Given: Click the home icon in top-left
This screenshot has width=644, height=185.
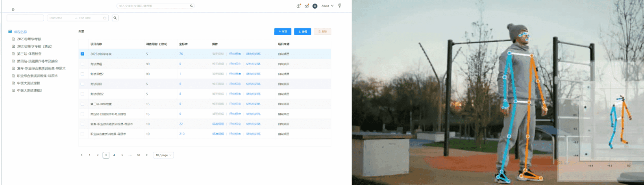Looking at the screenshot, I should [13, 9].
